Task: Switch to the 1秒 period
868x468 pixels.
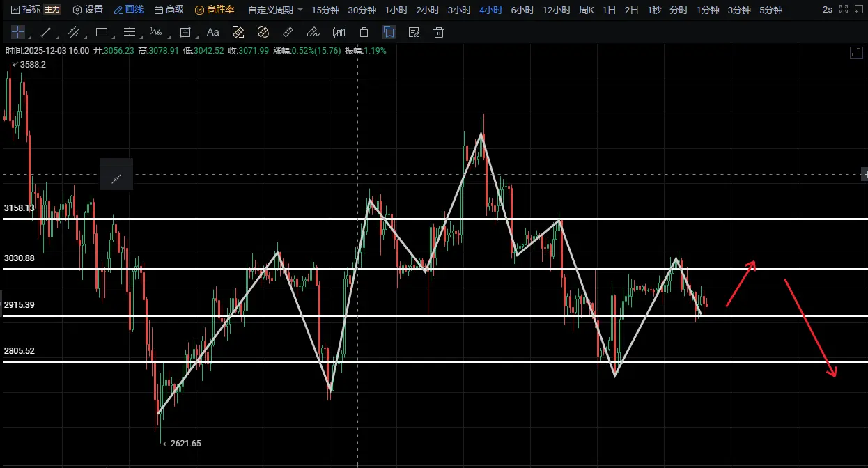Action: (x=654, y=10)
